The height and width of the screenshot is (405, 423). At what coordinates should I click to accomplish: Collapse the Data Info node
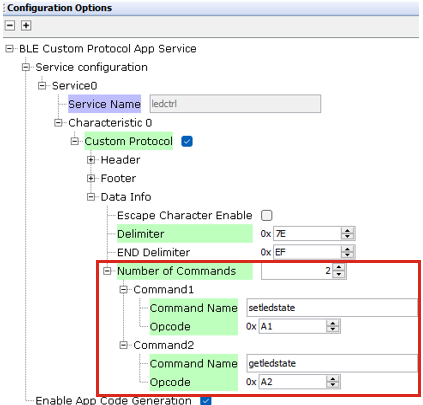pos(91,197)
